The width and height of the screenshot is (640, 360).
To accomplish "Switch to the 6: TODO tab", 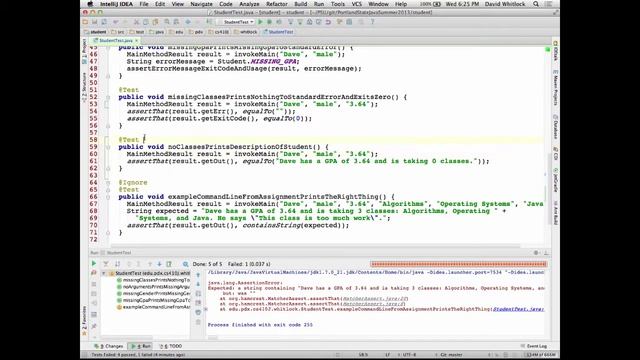I will 171,346.
